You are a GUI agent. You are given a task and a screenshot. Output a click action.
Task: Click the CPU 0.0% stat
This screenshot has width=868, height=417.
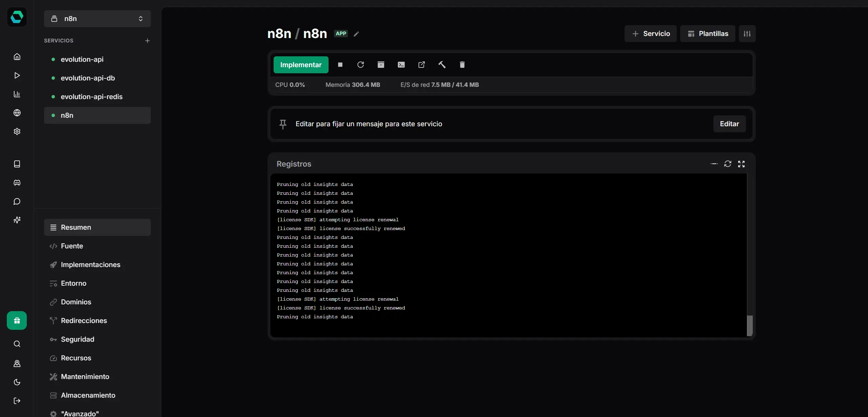(x=290, y=85)
